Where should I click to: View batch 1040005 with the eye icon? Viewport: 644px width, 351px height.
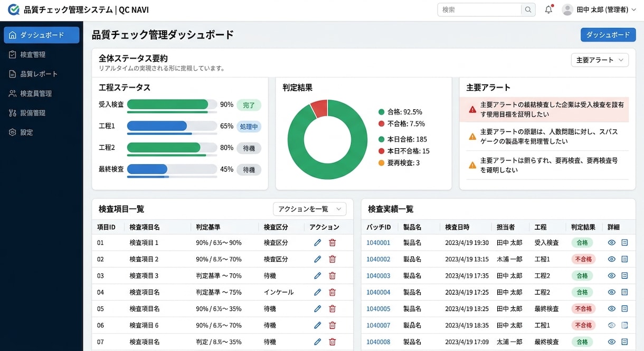pyautogui.click(x=612, y=309)
